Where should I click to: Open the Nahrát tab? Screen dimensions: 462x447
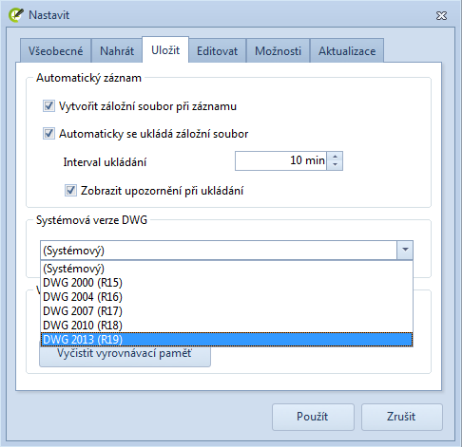(x=117, y=51)
